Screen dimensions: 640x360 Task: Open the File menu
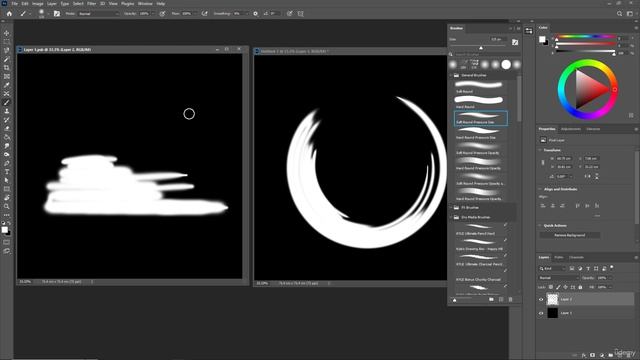pos(15,4)
